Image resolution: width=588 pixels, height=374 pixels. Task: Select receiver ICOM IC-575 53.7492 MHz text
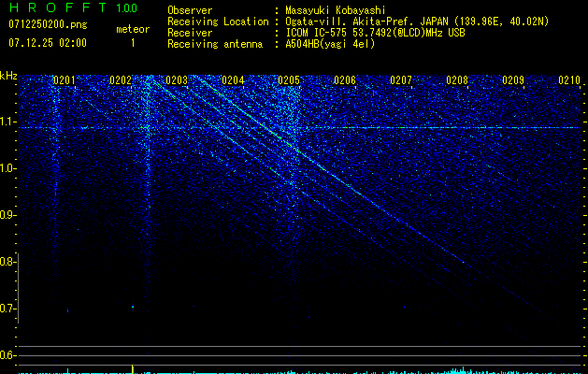[375, 33]
